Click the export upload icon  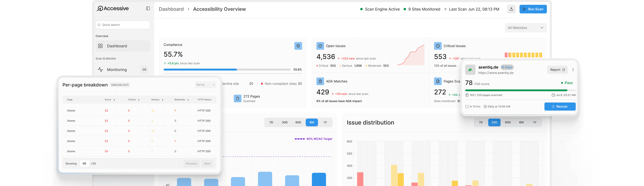511,9
